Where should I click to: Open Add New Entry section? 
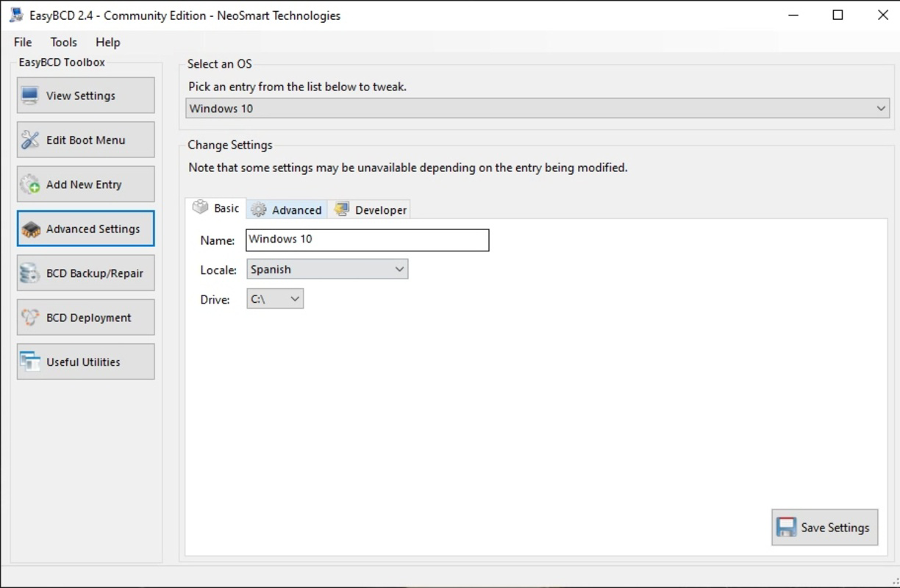pos(86,184)
